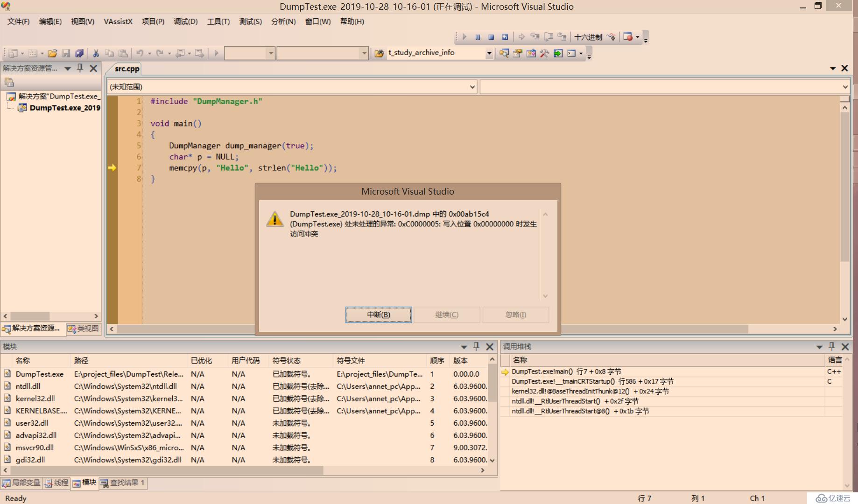The width and height of the screenshot is (858, 504).
Task: Select the DumpTest.exe_2019 project in solution tree
Action: (65, 108)
